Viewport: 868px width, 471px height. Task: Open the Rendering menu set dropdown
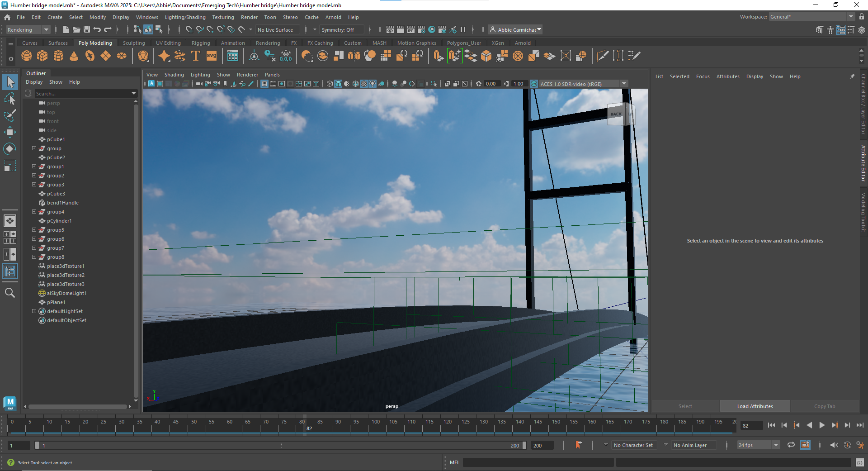click(28, 30)
